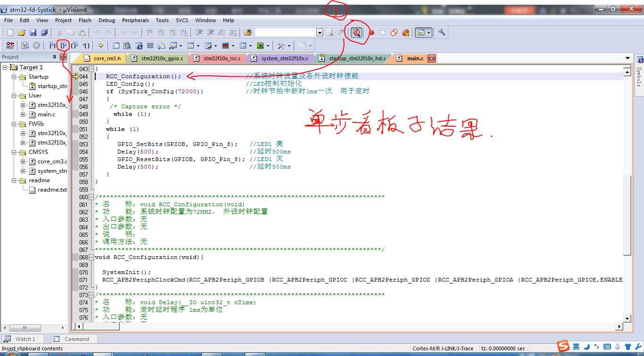Screen dimensions: 644x356
Task: Open the SVCS menu
Action: point(182,20)
